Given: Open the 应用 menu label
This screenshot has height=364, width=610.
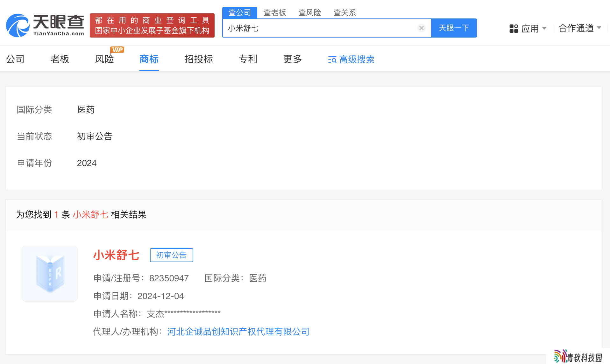Looking at the screenshot, I should [x=530, y=29].
